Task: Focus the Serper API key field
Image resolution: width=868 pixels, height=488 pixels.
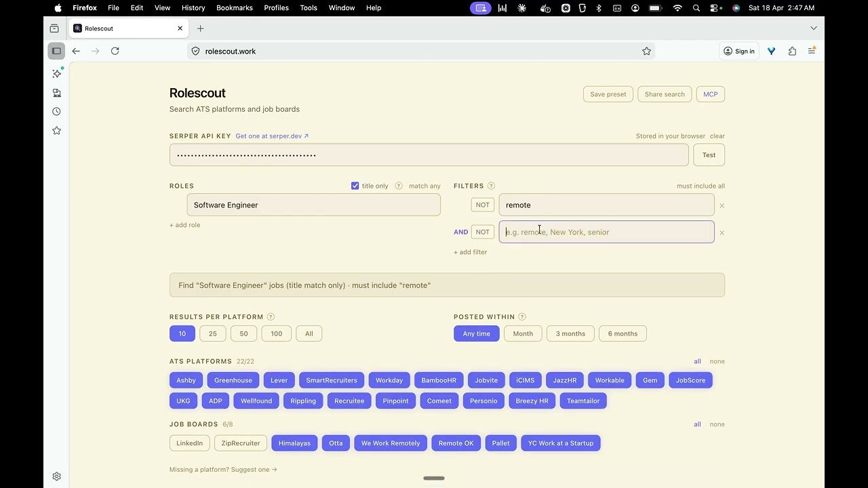Action: (429, 155)
